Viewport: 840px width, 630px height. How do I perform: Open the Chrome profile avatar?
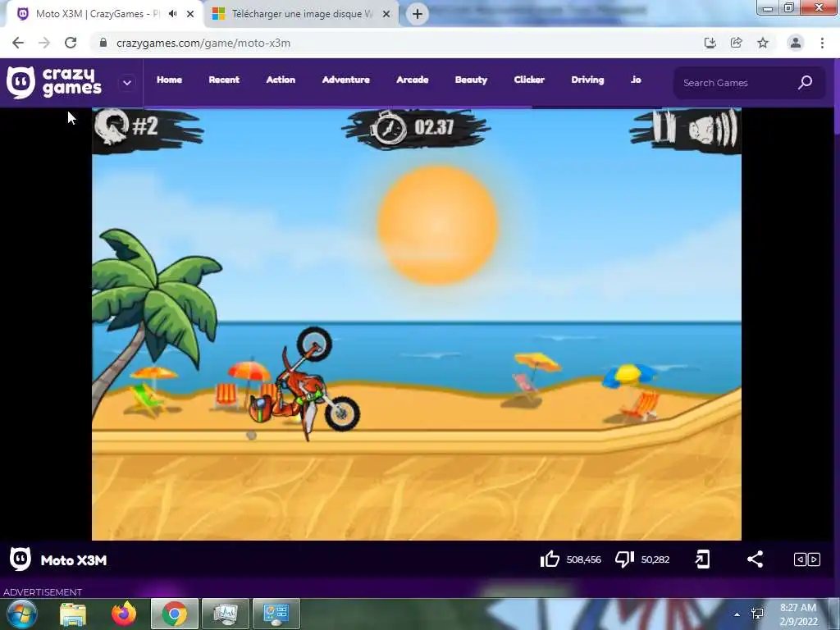(x=796, y=43)
